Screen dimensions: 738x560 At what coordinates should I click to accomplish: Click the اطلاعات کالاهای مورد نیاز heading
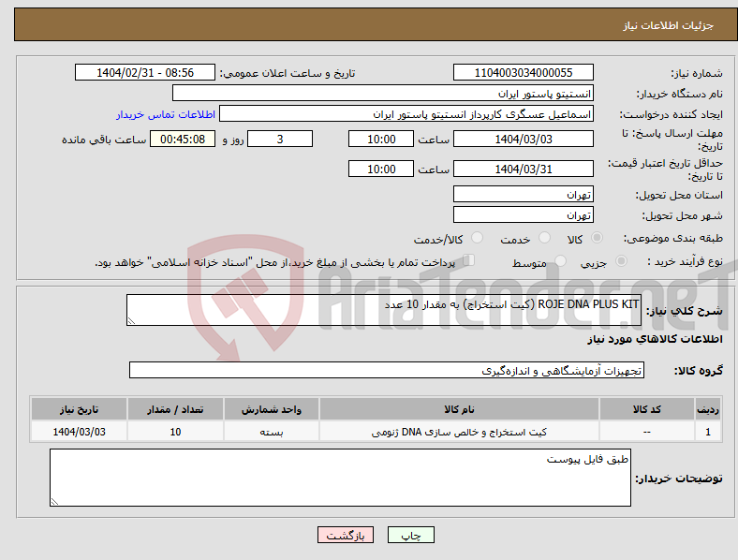(x=655, y=339)
